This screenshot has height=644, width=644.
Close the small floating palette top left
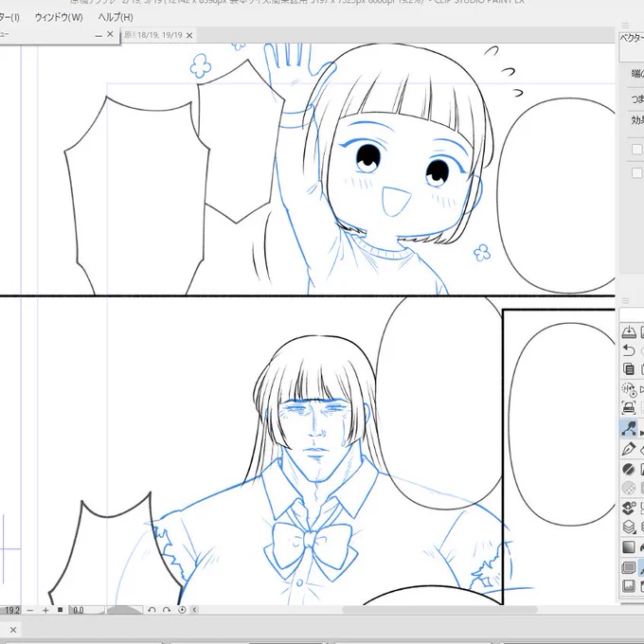pyautogui.click(x=110, y=34)
